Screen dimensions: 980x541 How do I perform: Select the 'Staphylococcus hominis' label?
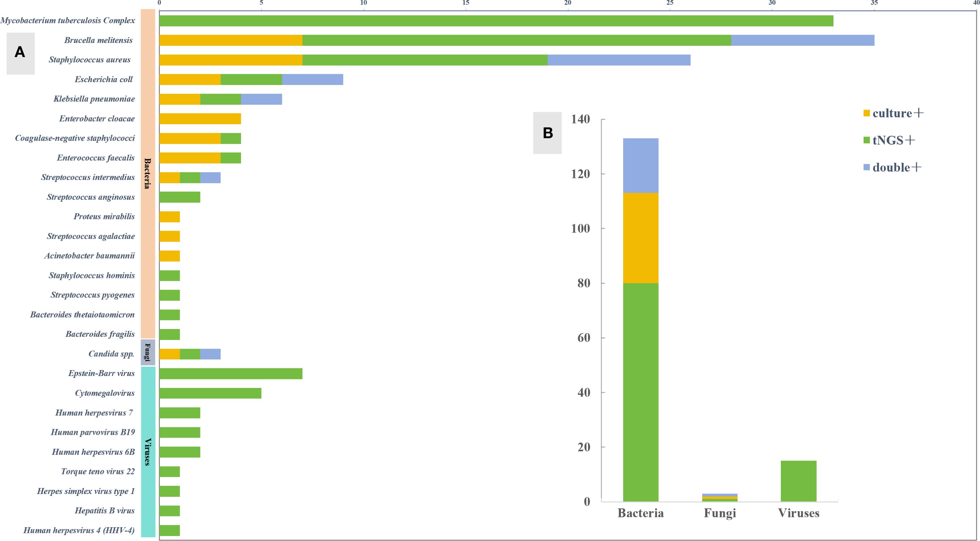pos(92,276)
